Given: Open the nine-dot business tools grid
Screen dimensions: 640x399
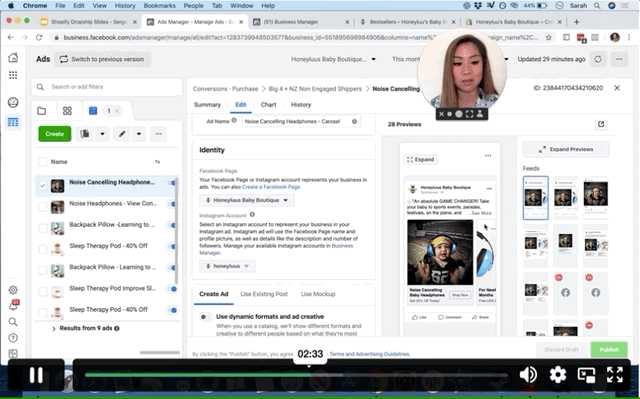Looking at the screenshot, I should [13, 75].
